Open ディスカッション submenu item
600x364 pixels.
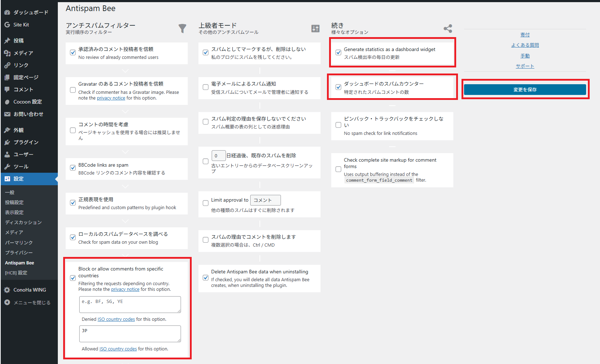(x=23, y=222)
